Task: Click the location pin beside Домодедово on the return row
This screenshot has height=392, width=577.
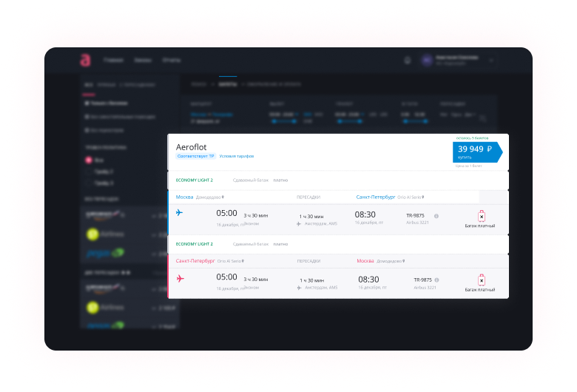Action: (x=404, y=261)
